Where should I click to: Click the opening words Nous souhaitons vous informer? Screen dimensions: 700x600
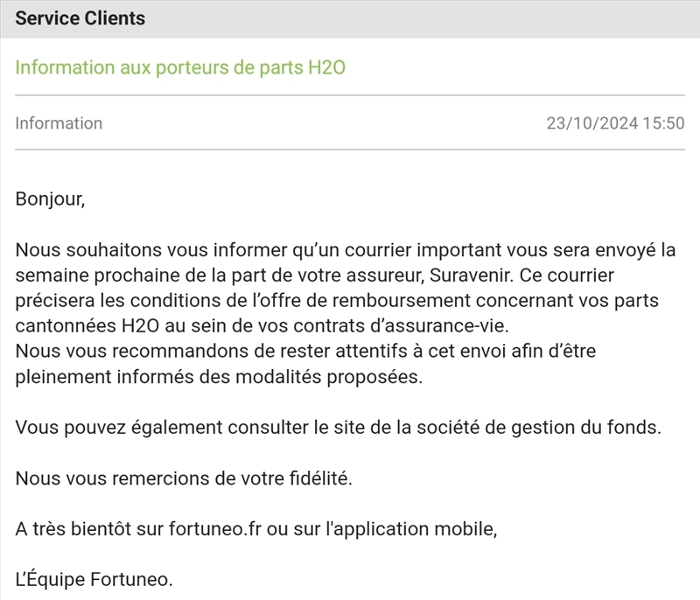click(x=136, y=250)
